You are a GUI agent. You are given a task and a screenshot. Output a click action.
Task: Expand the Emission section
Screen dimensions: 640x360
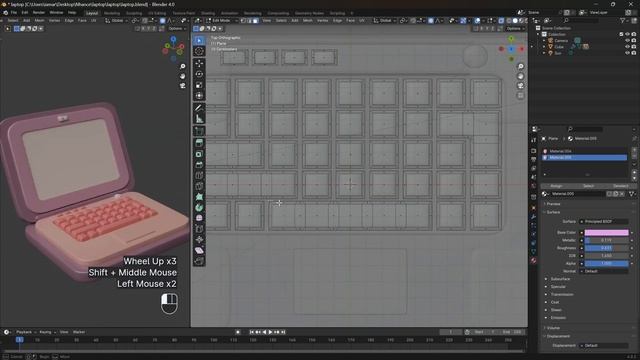pos(558,318)
